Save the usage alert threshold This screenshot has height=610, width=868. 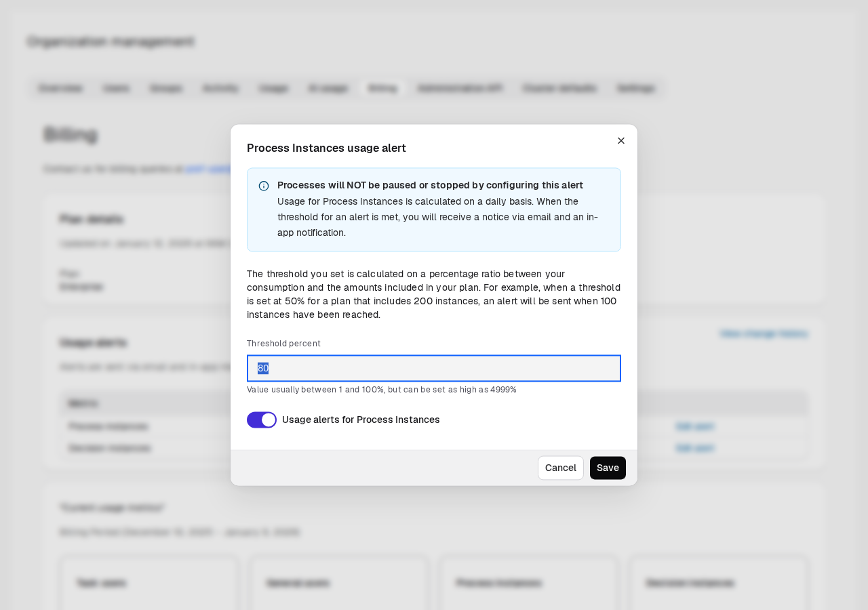608,468
